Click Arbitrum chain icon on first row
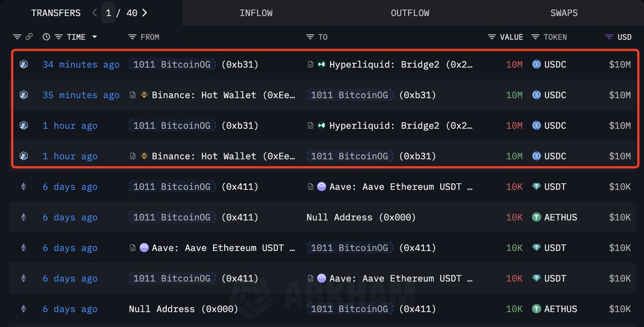Image resolution: width=644 pixels, height=327 pixels. [x=23, y=64]
